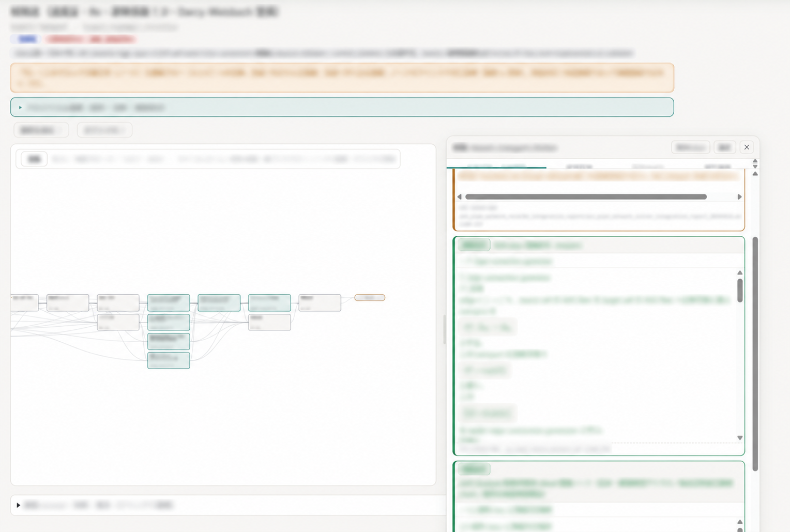
Task: Click the green card's inner scrollbar thumb
Action: pos(740,291)
